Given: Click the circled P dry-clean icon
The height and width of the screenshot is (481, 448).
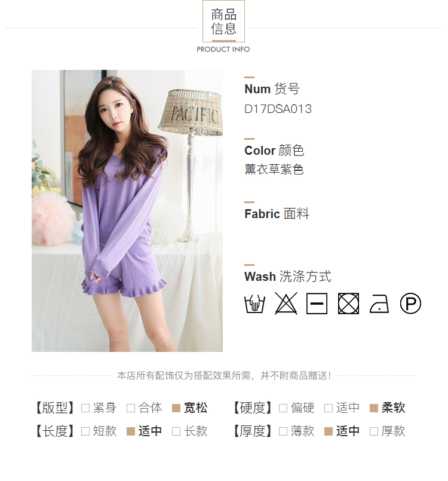Looking at the screenshot, I should click(410, 304).
